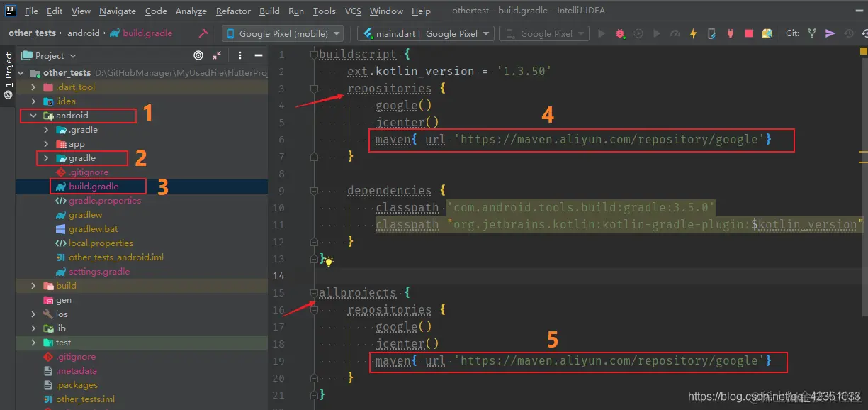Click the Locate/Select Opened File target icon

[198, 55]
